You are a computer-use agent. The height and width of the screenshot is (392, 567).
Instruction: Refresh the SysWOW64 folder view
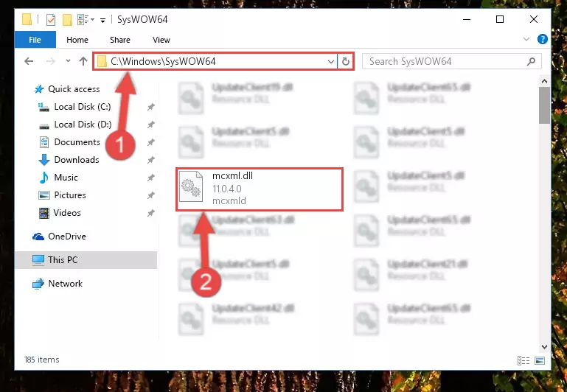[345, 62]
